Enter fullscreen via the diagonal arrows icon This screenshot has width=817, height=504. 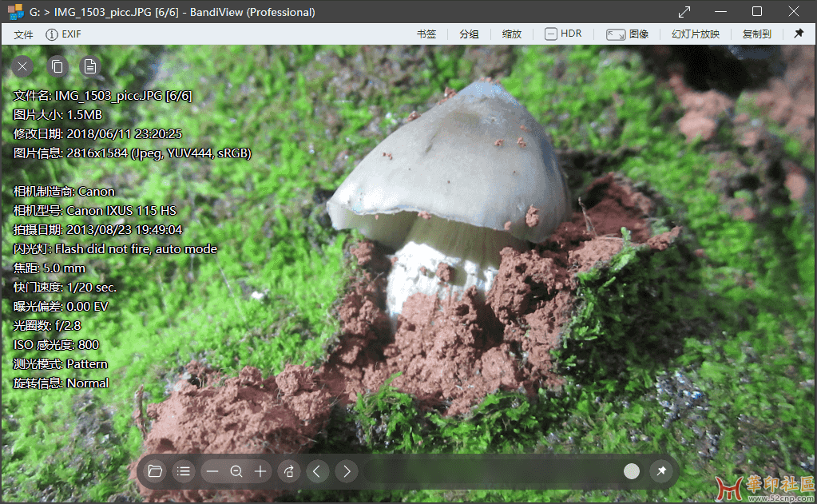click(x=684, y=11)
